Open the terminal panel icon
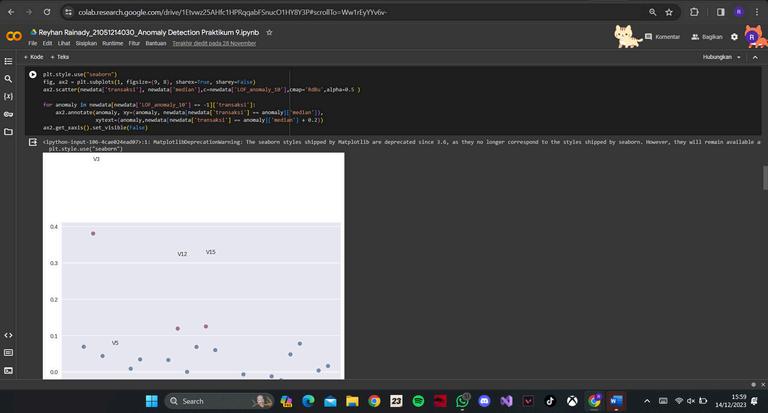This screenshot has height=413, width=768. coord(8,370)
